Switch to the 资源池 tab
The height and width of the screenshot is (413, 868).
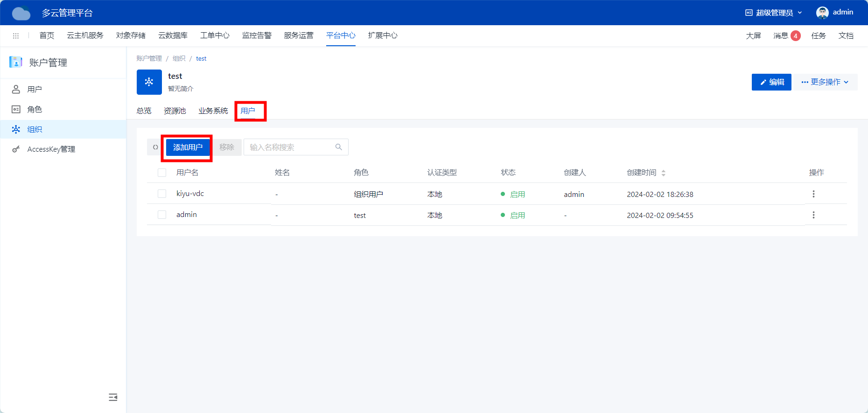click(x=175, y=111)
